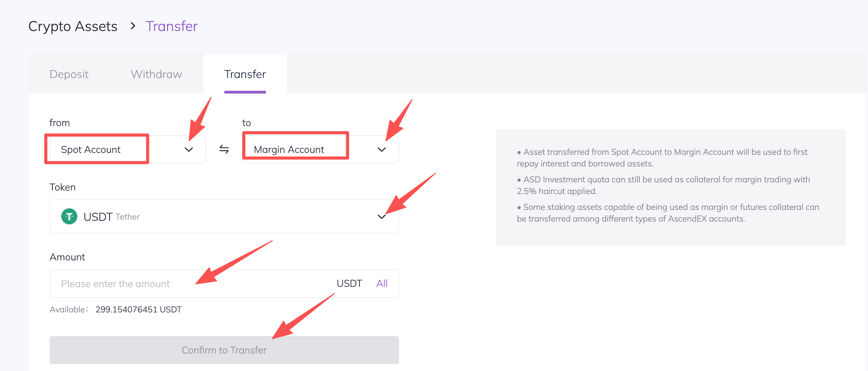
Task: Click the breadcrumb separator chevron
Action: (x=133, y=26)
